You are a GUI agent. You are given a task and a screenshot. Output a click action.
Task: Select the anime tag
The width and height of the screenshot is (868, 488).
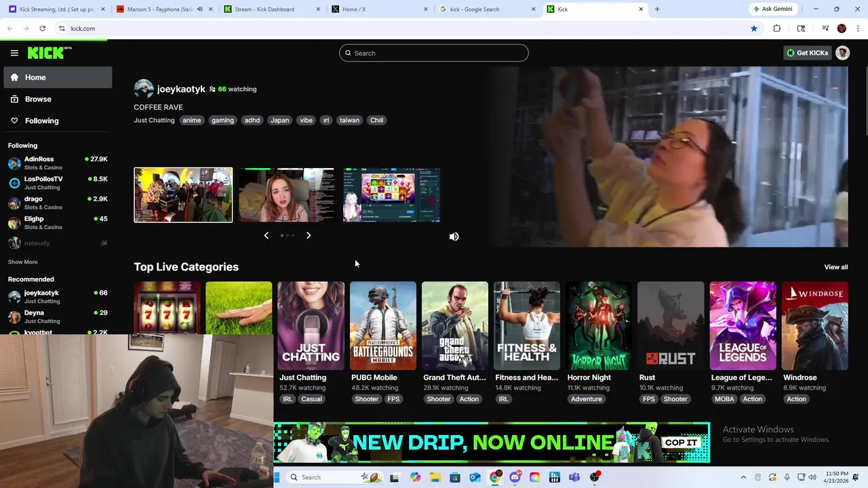(x=192, y=120)
